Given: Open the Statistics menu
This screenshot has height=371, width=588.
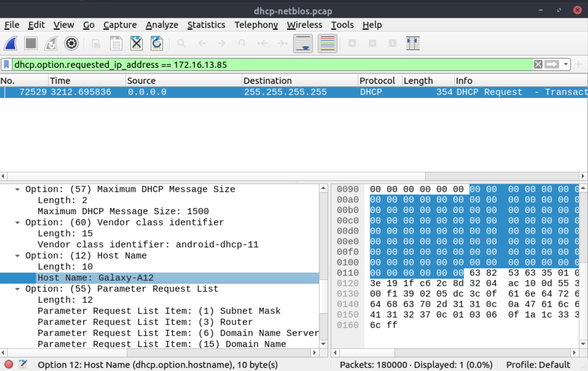Looking at the screenshot, I should [206, 25].
